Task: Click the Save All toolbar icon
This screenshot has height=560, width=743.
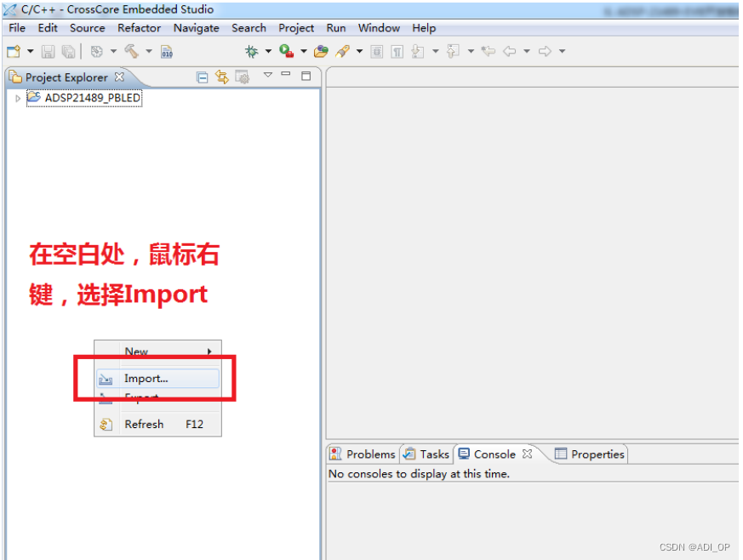Action: 68,51
